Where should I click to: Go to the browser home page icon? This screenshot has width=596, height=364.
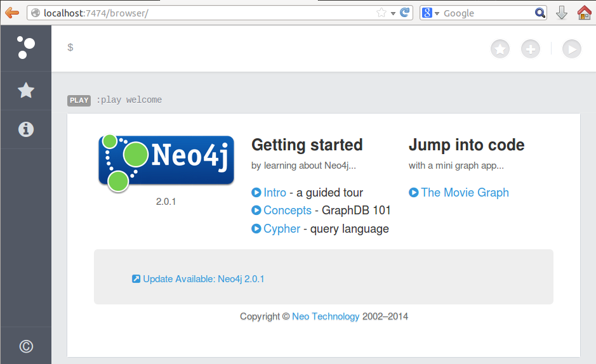(x=584, y=13)
